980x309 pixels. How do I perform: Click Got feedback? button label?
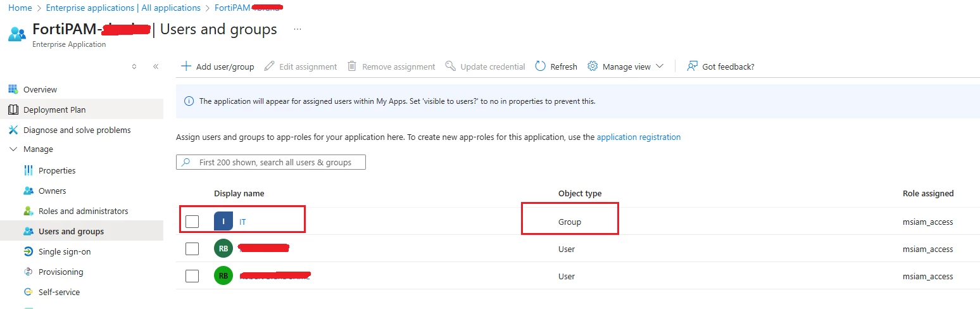coord(728,66)
